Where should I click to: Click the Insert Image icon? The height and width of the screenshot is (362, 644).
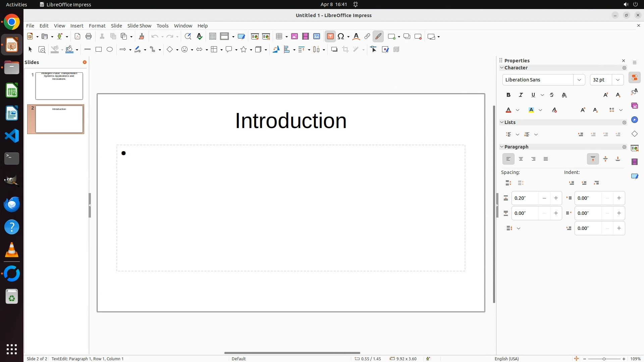(294, 37)
